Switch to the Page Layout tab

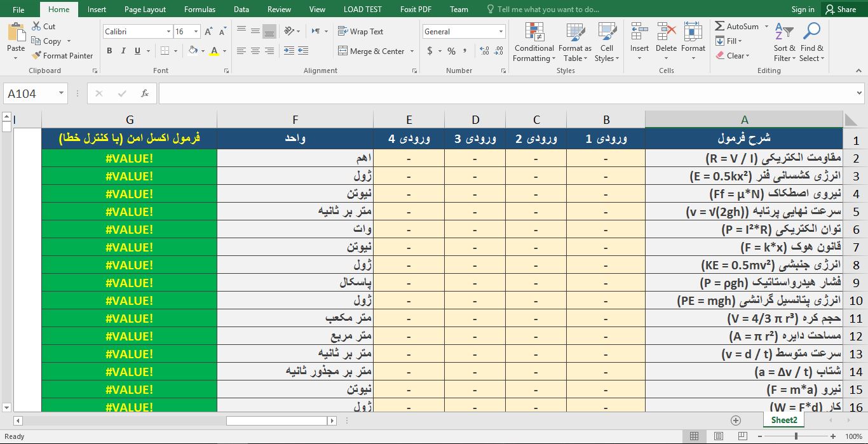145,10
